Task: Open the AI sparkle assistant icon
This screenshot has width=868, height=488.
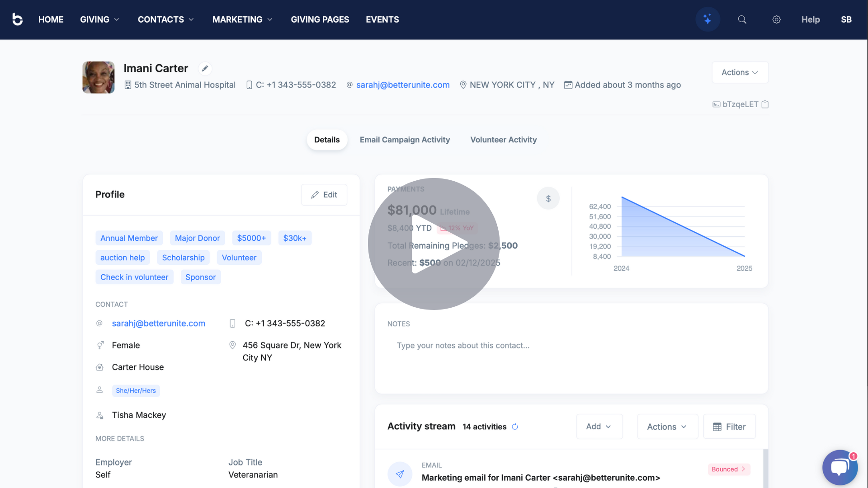Action: coord(708,19)
